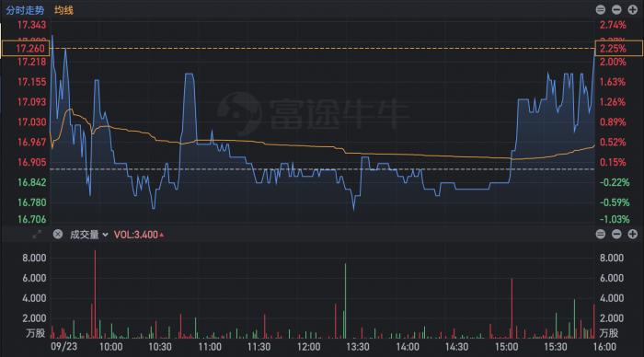Screen dimensions: 644x357
Task: Click the 13:30 time axis label
Action: 358,347
